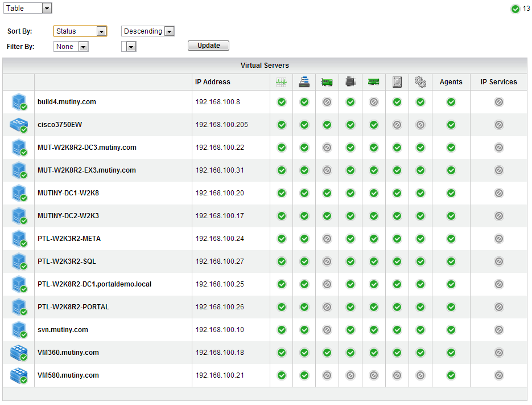This screenshot has height=405, width=532.
Task: Click IP address 192.168.100.31
Action: click(x=220, y=170)
